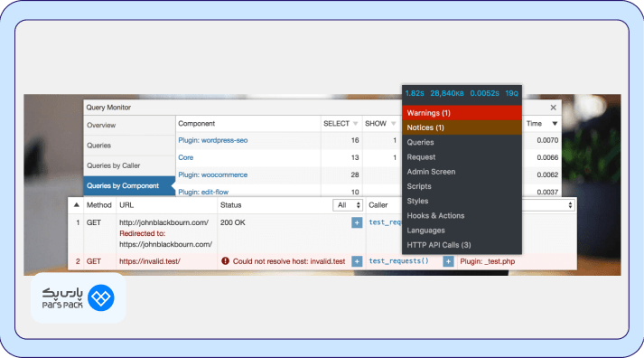Click the https://invalid.test/ URL

(x=150, y=261)
